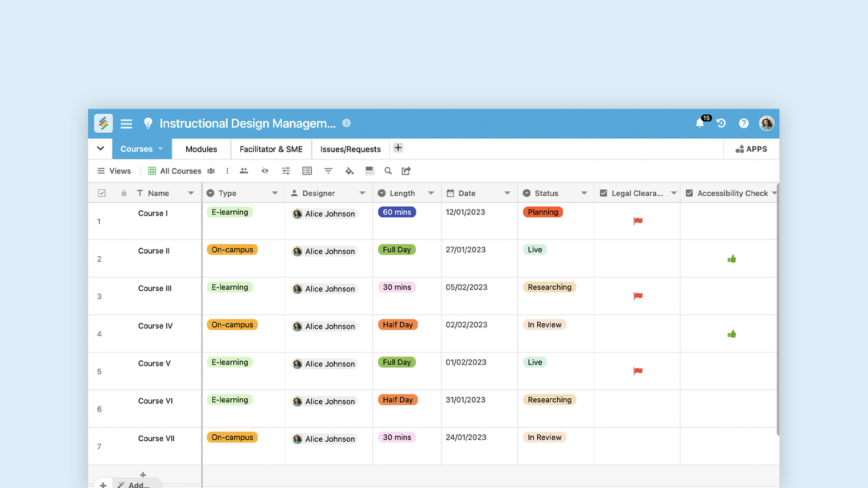Screen dimensions: 868x488
Task: Open the Views sidebar button
Action: tap(114, 171)
